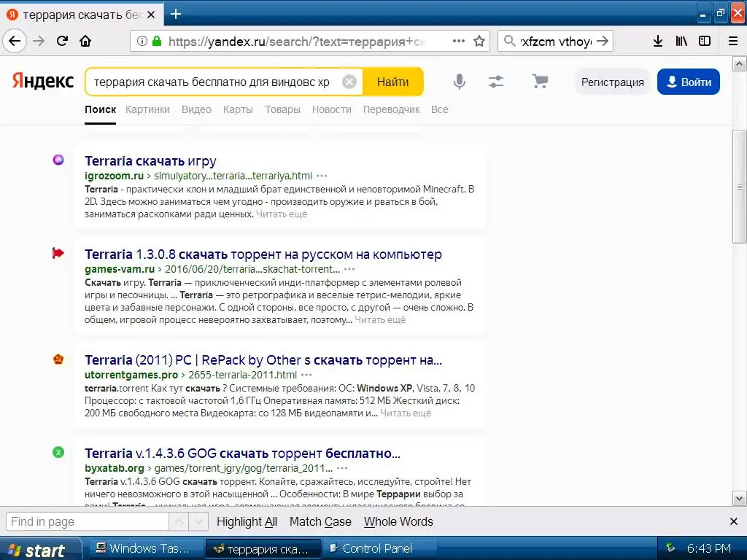
Task: Open options dots for byxatab.org result
Action: coord(342,468)
